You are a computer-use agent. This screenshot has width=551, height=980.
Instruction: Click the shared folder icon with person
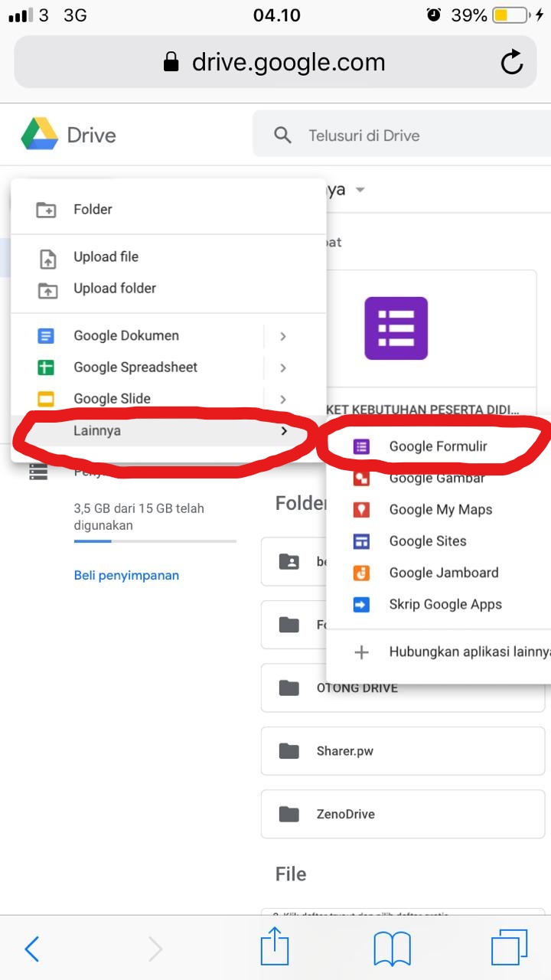pyautogui.click(x=289, y=561)
